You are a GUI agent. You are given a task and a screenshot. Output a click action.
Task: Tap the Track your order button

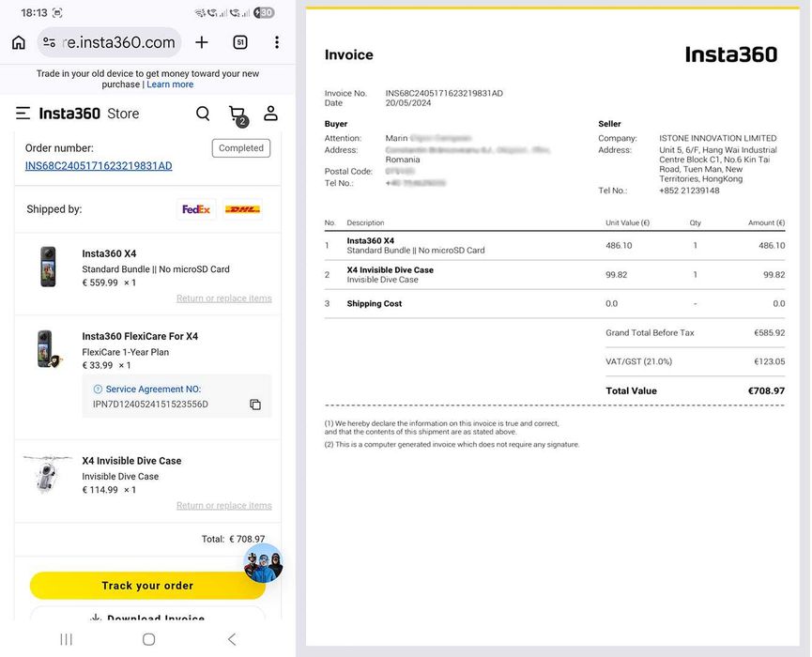[x=147, y=586]
